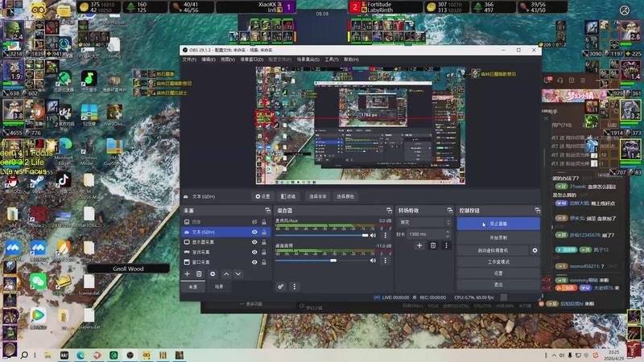Click the Windows taskbar search icon
This screenshot has height=362, width=644.
(24, 355)
